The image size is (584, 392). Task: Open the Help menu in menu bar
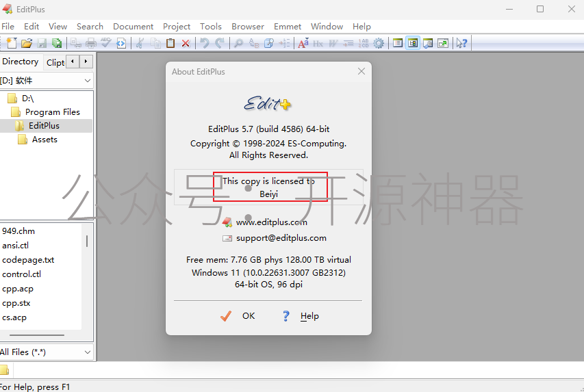pos(361,27)
